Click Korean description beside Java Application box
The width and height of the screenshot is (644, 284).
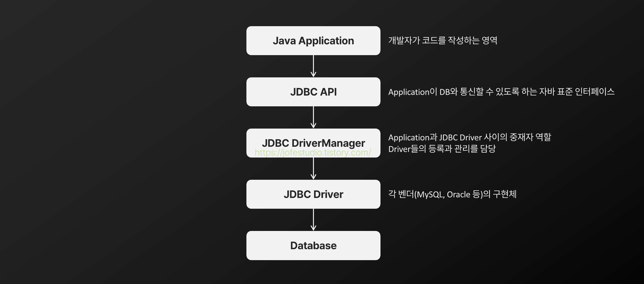click(x=442, y=40)
